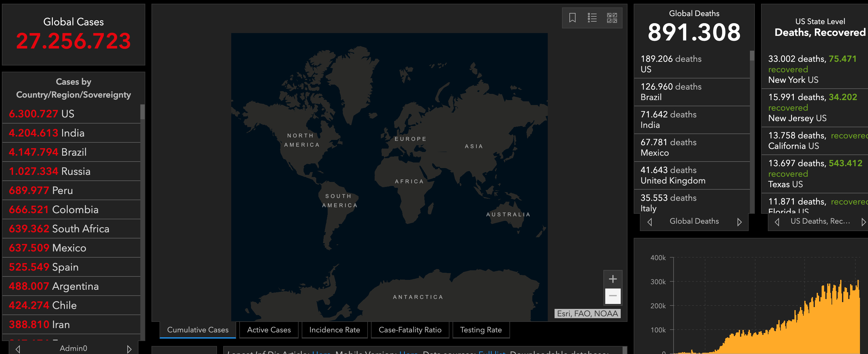This screenshot has width=868, height=354.
Task: Click left arrow beside Global Deaths
Action: coord(650,222)
